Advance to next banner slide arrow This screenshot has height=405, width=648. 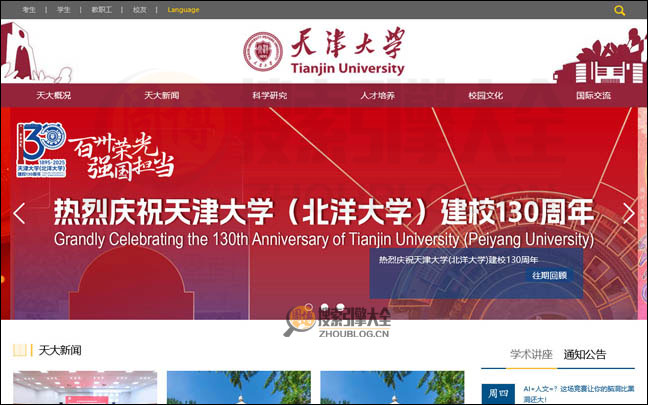tap(628, 212)
